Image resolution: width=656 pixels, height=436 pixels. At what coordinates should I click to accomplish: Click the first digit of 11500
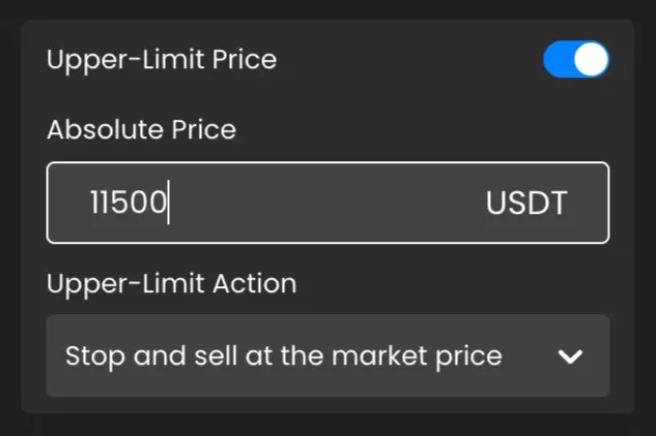(94, 203)
